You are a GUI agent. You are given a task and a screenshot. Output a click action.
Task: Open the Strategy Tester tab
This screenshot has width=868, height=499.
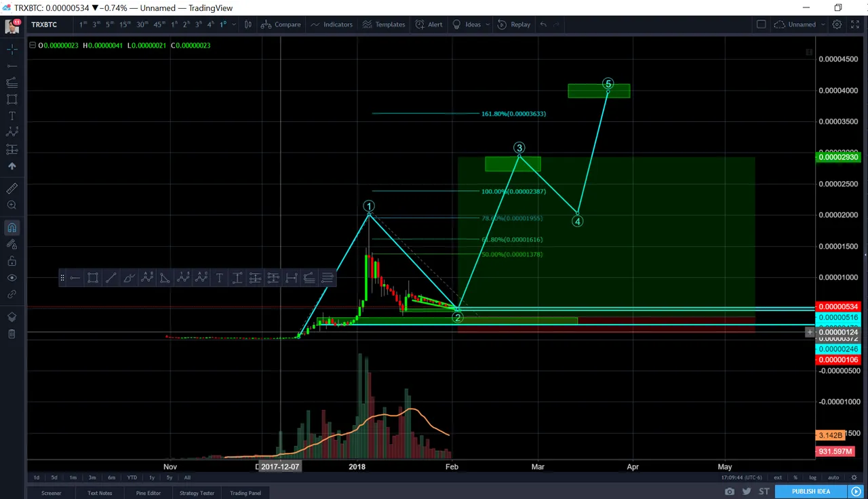point(197,493)
